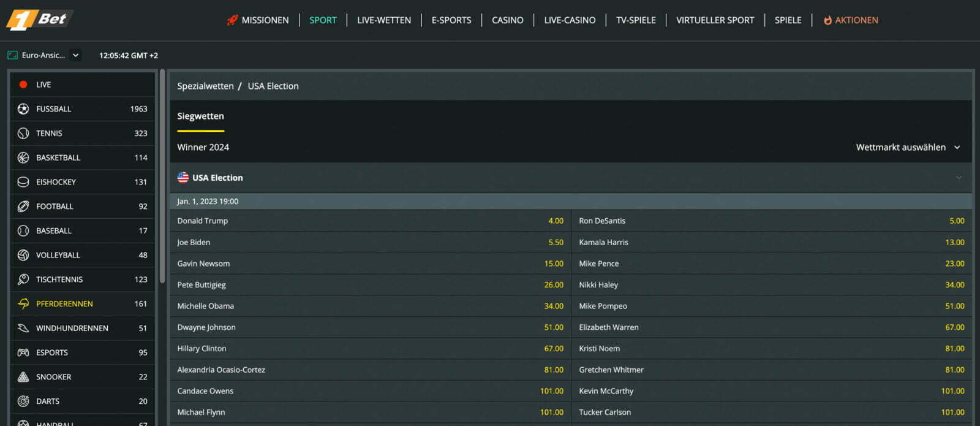Click the Winner 2024 market label

pos(203,147)
